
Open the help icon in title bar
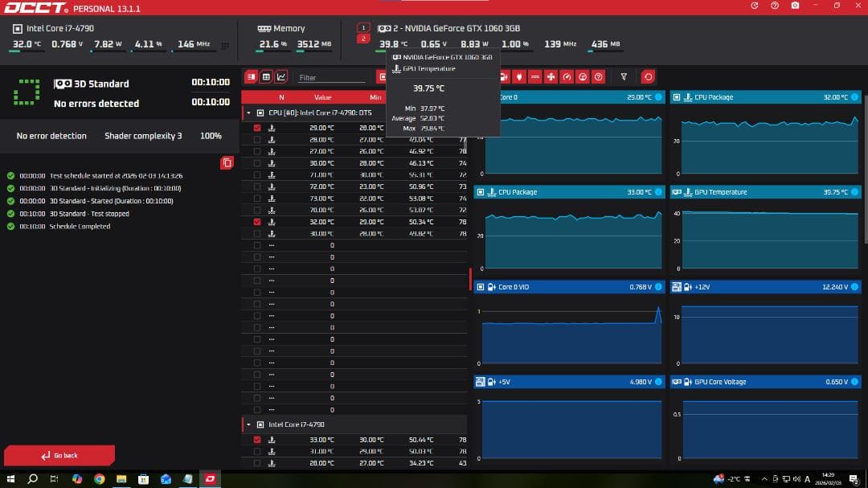pos(774,6)
